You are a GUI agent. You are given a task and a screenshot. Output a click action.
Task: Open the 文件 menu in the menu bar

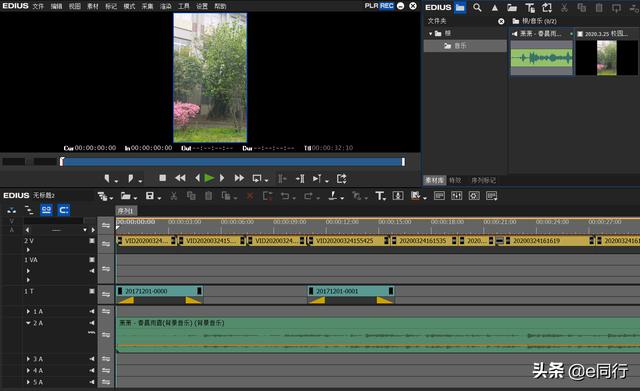pyautogui.click(x=38, y=6)
